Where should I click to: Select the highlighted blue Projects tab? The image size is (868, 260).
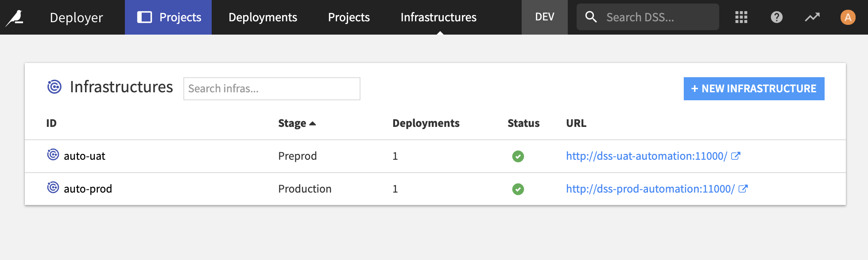(x=168, y=17)
